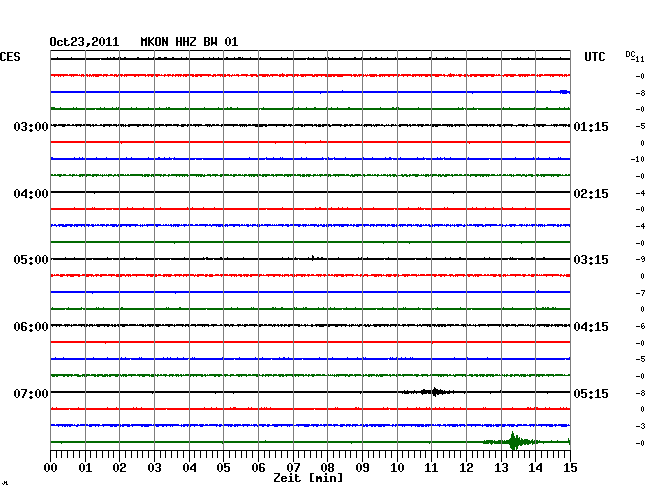Viewport: 650px width, 494px height.
Task: Click the 13 minute axis label
Action: pos(501,467)
